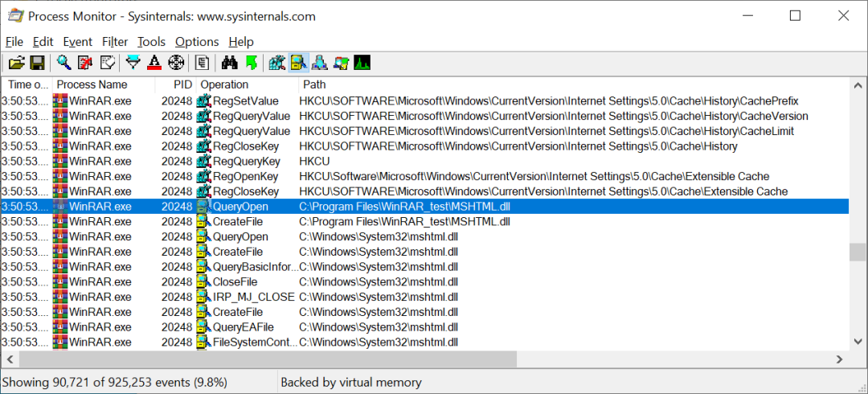Select highlighted QueryOpen row for WinRAR_test\MSHTML.dll
This screenshot has width=868, height=394.
point(424,206)
